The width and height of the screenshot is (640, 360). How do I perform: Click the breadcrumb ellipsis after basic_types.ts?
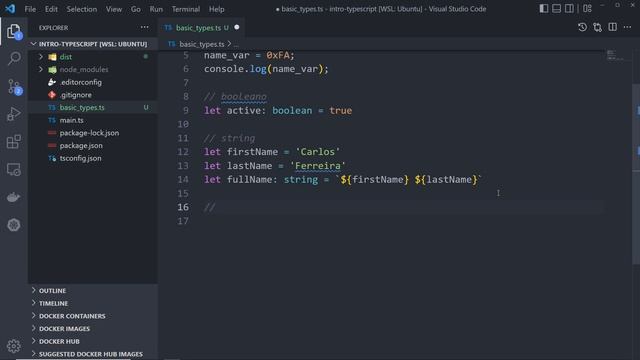[236, 44]
